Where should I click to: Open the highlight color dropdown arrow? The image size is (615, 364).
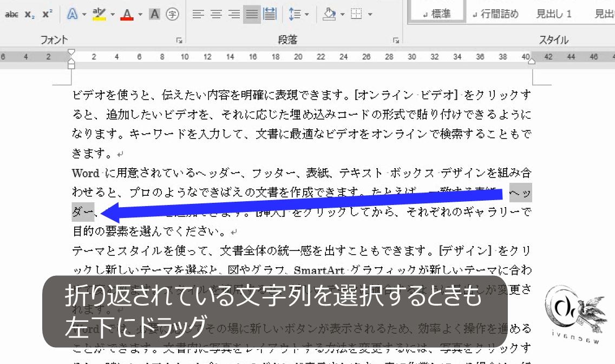tap(113, 15)
